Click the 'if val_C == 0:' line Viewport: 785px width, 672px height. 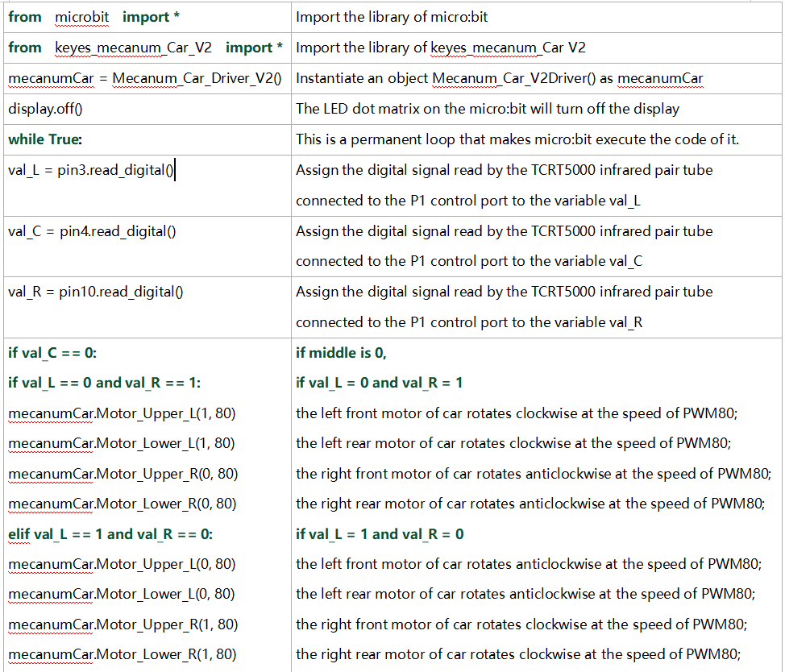click(x=52, y=353)
